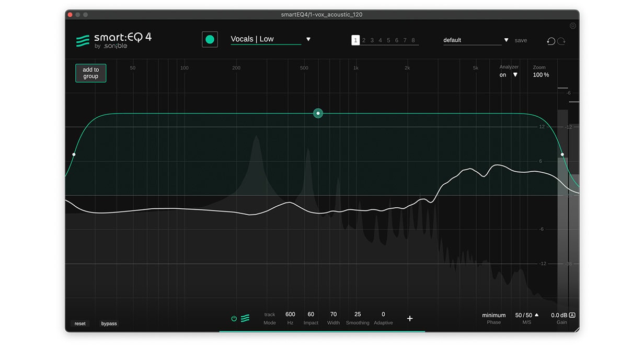The height and width of the screenshot is (346, 644).
Task: Click the Width value 70
Action: (333, 314)
